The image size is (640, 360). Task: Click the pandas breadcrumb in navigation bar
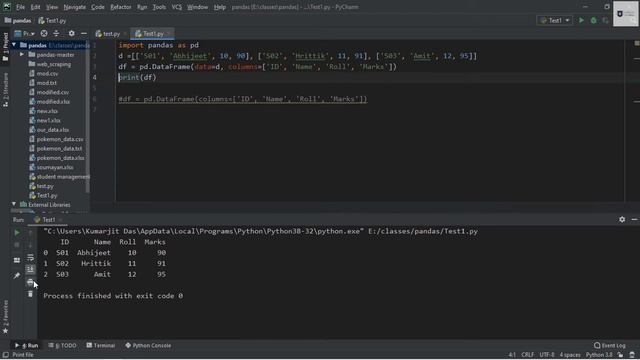[18, 20]
